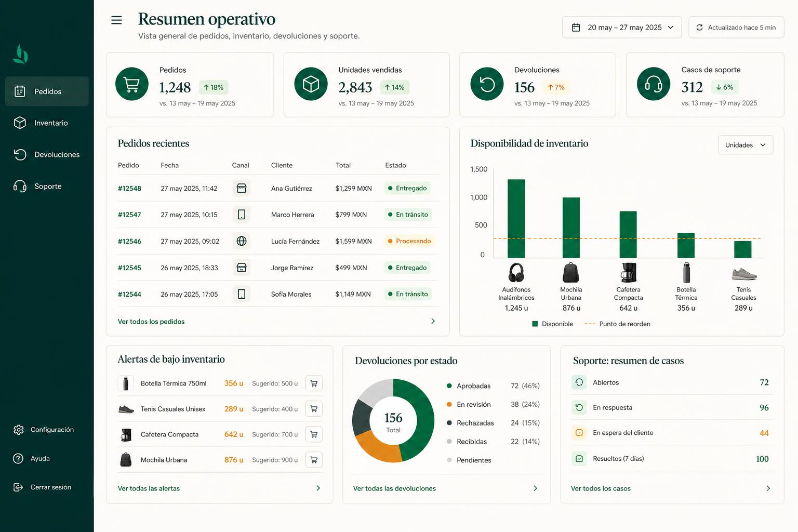Navigate to Devoluciones in the sidebar
Viewport: 798px width, 532px height.
point(47,155)
